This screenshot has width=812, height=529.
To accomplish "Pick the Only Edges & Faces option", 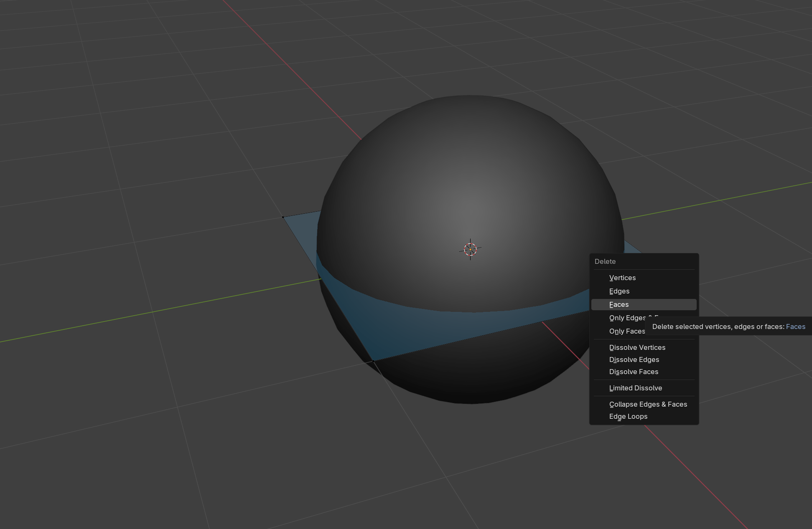I will pyautogui.click(x=627, y=318).
